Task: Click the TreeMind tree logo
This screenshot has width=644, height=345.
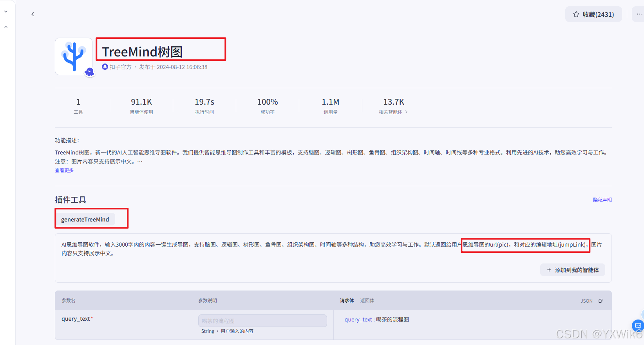Action: (x=74, y=56)
